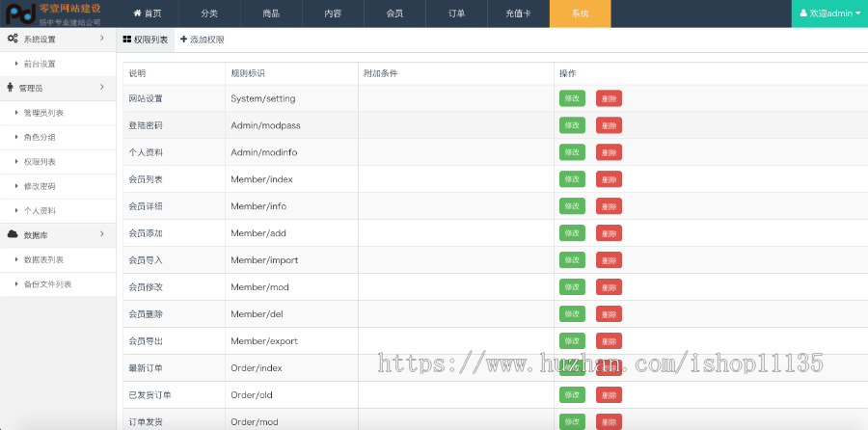Click the cloud icon beside 数据库
Viewport: 868px width, 430px height.
click(x=13, y=234)
